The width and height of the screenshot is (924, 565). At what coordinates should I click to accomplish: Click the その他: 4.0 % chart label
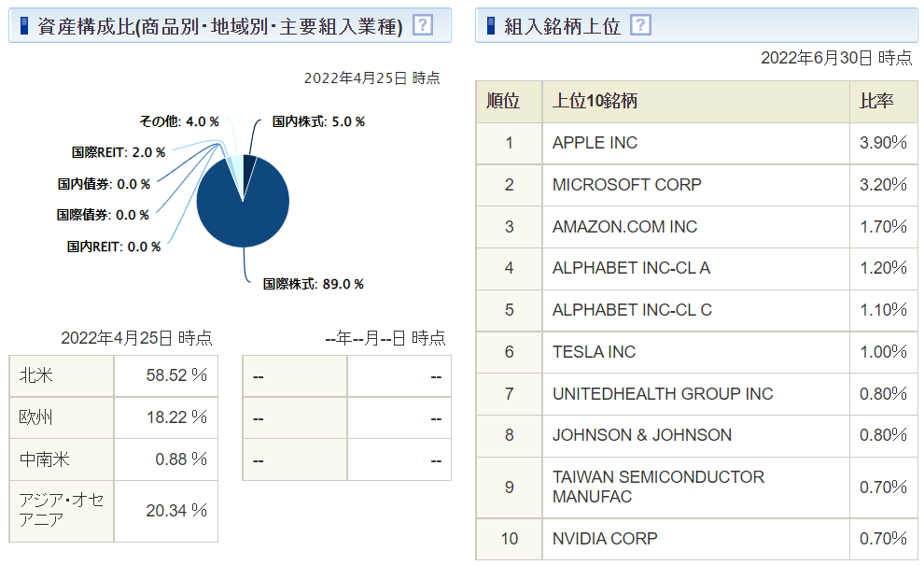point(179,121)
